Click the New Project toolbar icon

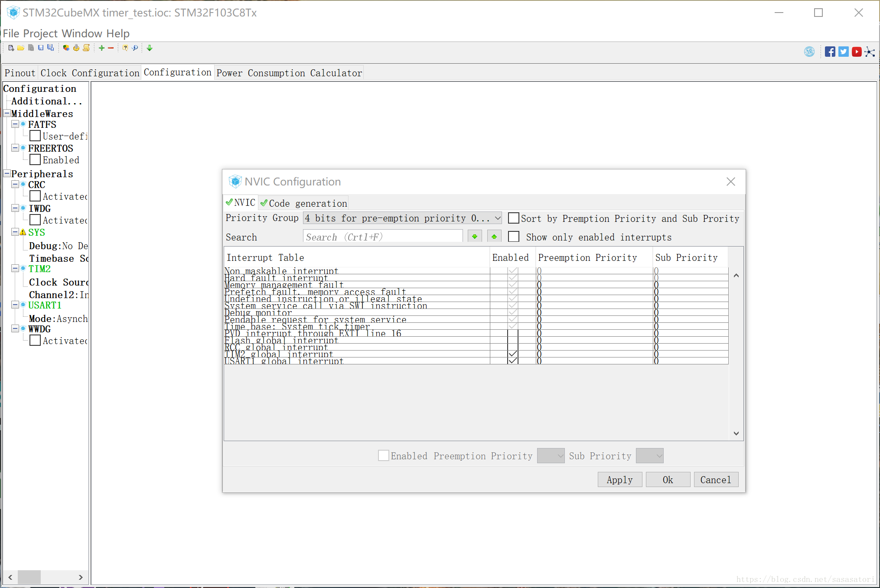coord(11,48)
